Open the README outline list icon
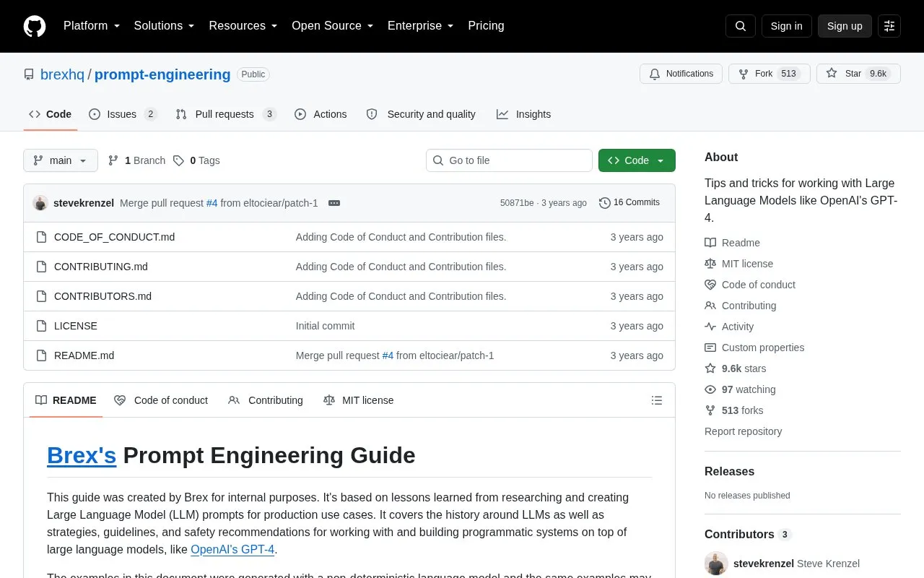 coord(657,400)
